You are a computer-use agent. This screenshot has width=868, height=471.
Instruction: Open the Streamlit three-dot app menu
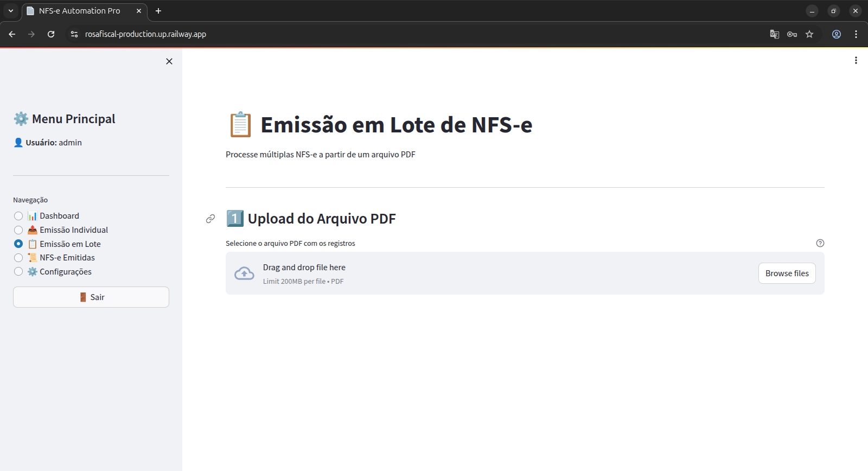click(856, 60)
